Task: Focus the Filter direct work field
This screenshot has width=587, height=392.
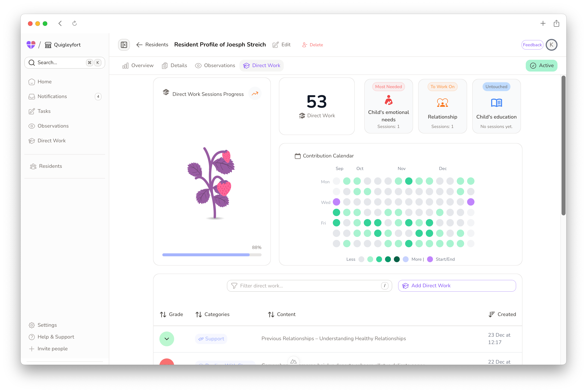Action: click(x=309, y=286)
